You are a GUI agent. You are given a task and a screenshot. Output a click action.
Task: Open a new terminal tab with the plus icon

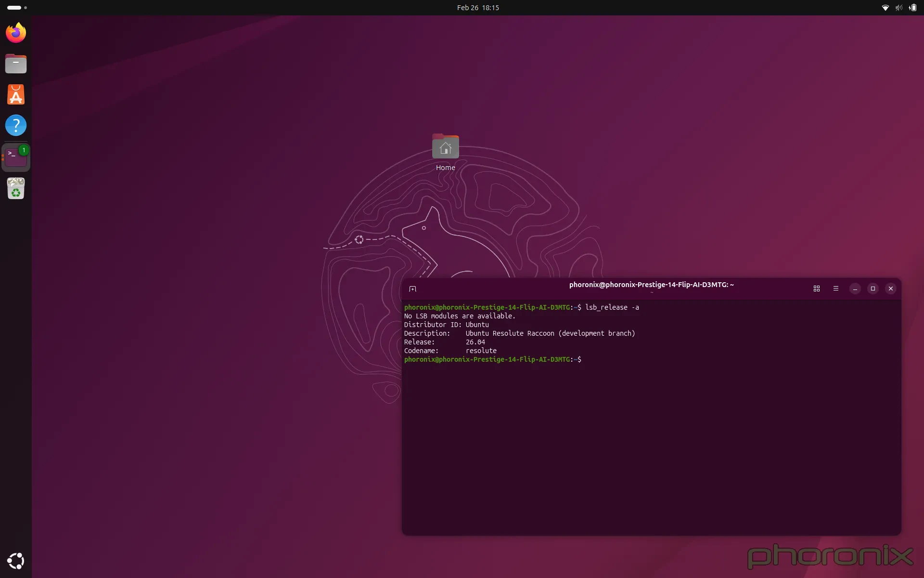click(x=413, y=288)
